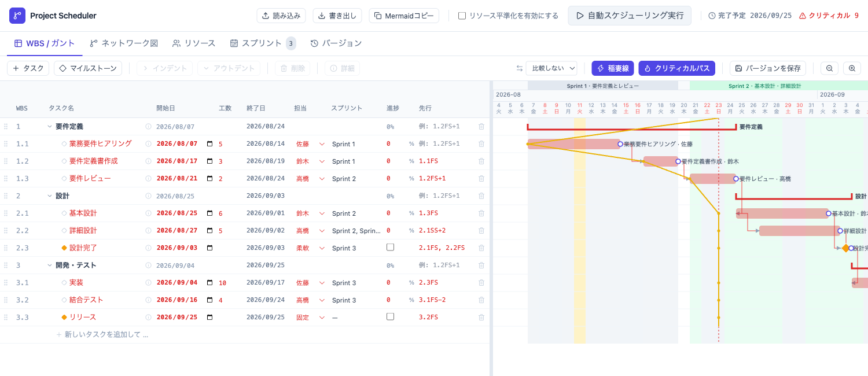Collapse the 設計 group

coord(50,196)
